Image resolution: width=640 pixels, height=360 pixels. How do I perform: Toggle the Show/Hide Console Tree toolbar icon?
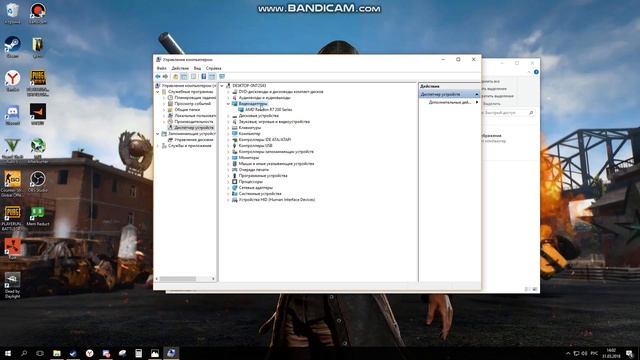click(184, 77)
